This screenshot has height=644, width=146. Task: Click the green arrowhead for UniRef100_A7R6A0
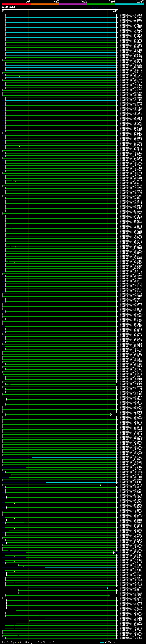pos(114,552)
